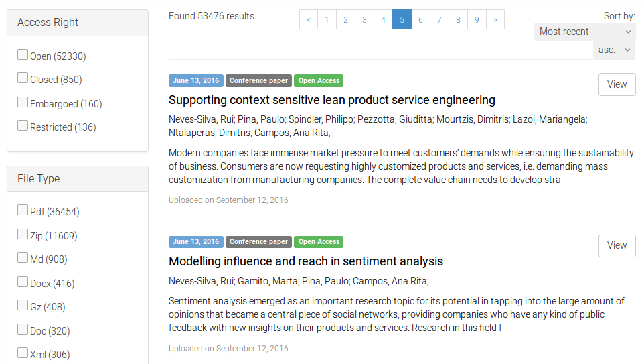Viewport: 644px width, 364px height.
Task: View the lean product service engineering record
Action: tap(617, 84)
